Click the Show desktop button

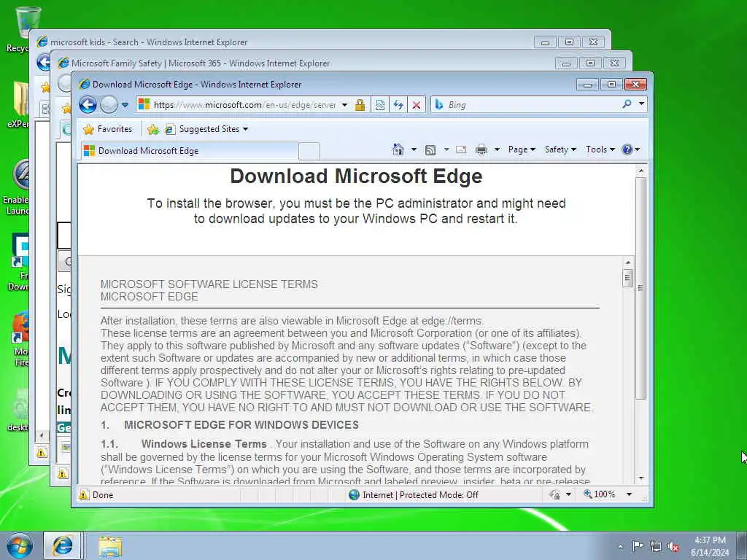click(x=742, y=546)
